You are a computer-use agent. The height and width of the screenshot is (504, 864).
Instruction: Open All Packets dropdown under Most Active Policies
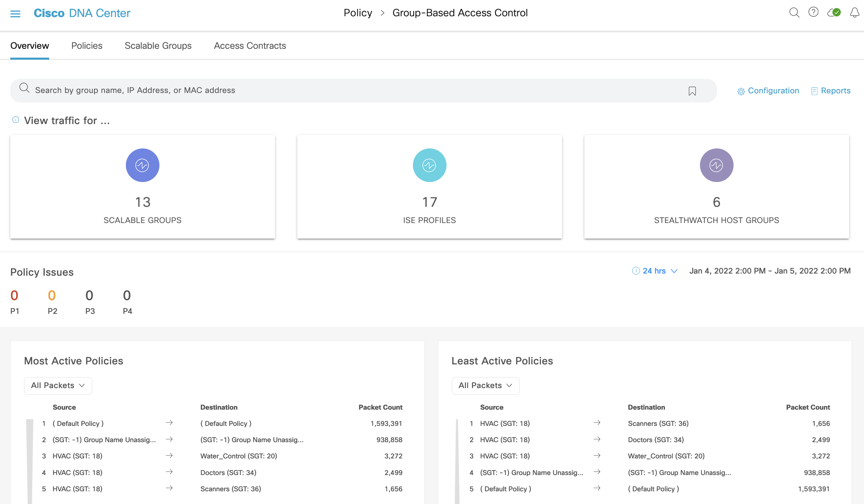(58, 386)
